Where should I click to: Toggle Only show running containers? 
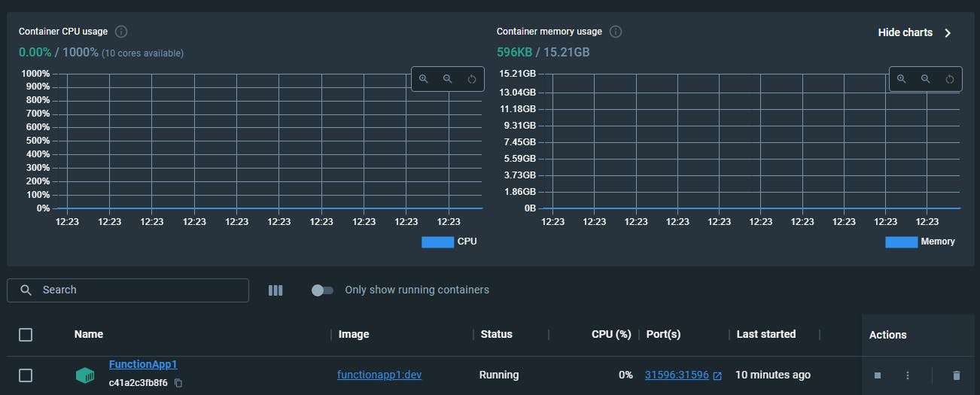[x=322, y=290]
